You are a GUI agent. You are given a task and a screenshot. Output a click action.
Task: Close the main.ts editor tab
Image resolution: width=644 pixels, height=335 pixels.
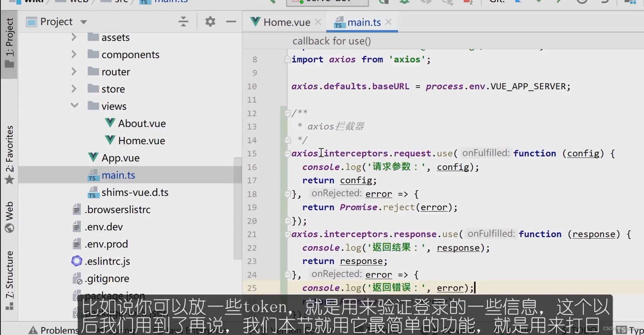tap(388, 22)
